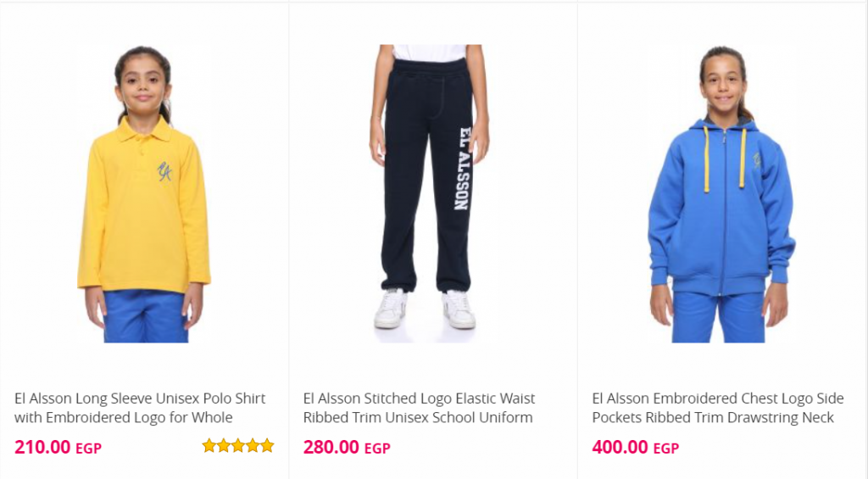Click the first rating star on polo shirt
Screen dimensions: 868x479
click(x=209, y=446)
